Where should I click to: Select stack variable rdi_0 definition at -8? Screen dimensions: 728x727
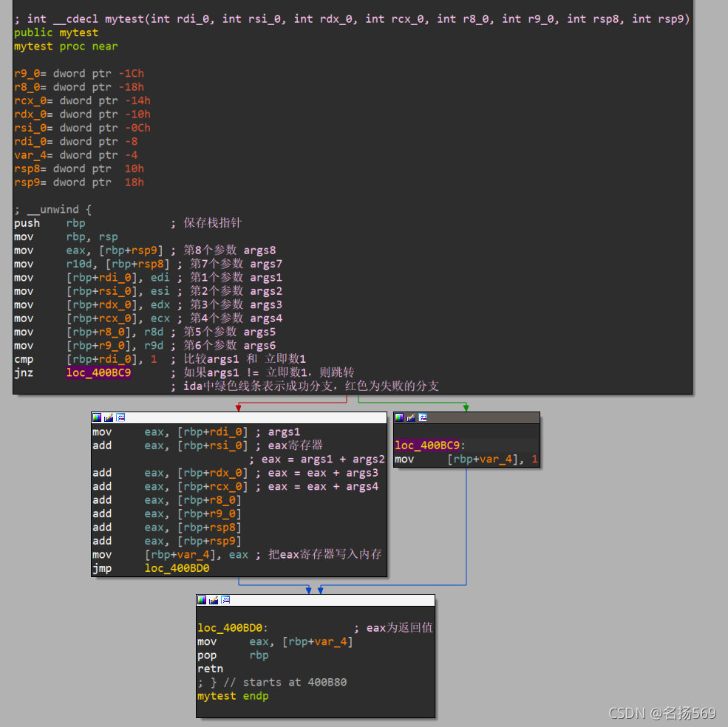75,141
